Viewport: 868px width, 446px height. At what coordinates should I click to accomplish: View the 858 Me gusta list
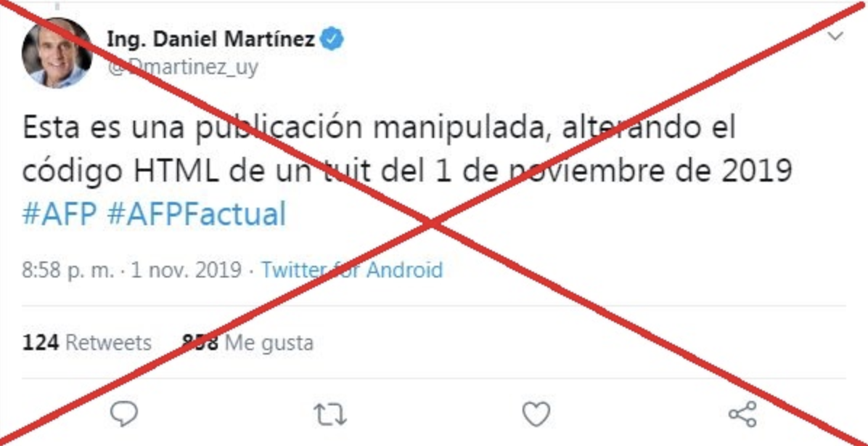pos(247,343)
